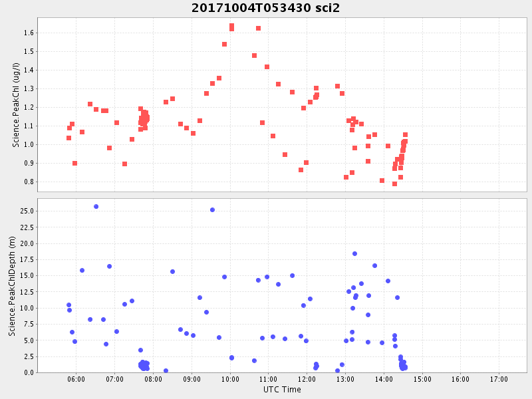Pick the 14:00 time tick label
The width and height of the screenshot is (532, 399).
(384, 379)
